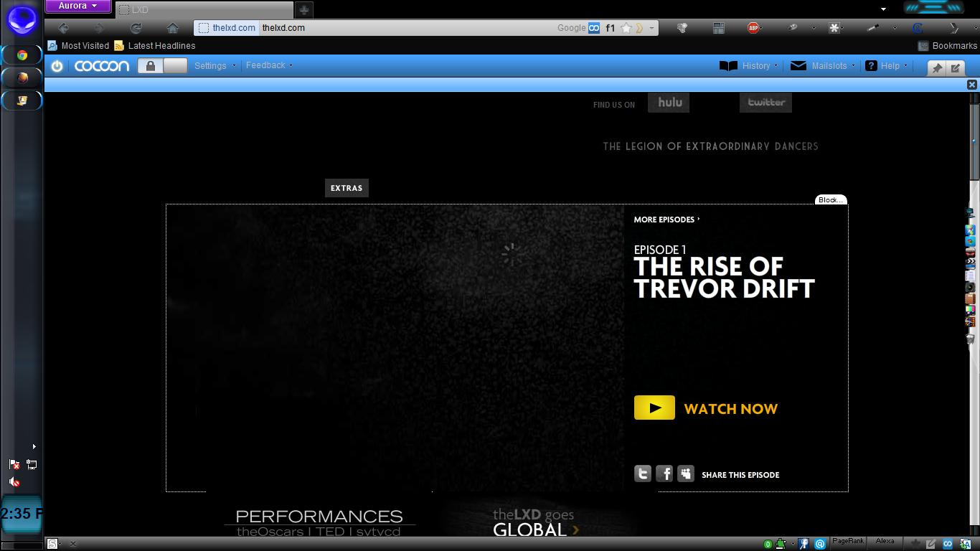The height and width of the screenshot is (551, 980).
Task: Click the Alexa status bar item
Action: 885,542
